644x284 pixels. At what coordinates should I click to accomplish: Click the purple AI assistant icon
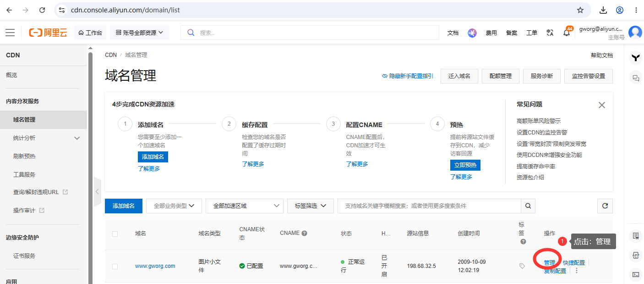tap(472, 33)
